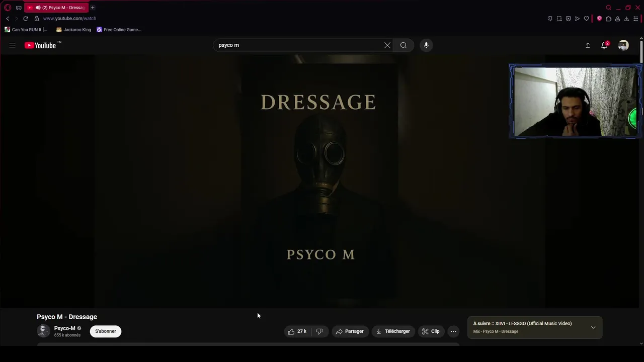
Task: Open the Can You RUN It bookmark
Action: tap(26, 30)
